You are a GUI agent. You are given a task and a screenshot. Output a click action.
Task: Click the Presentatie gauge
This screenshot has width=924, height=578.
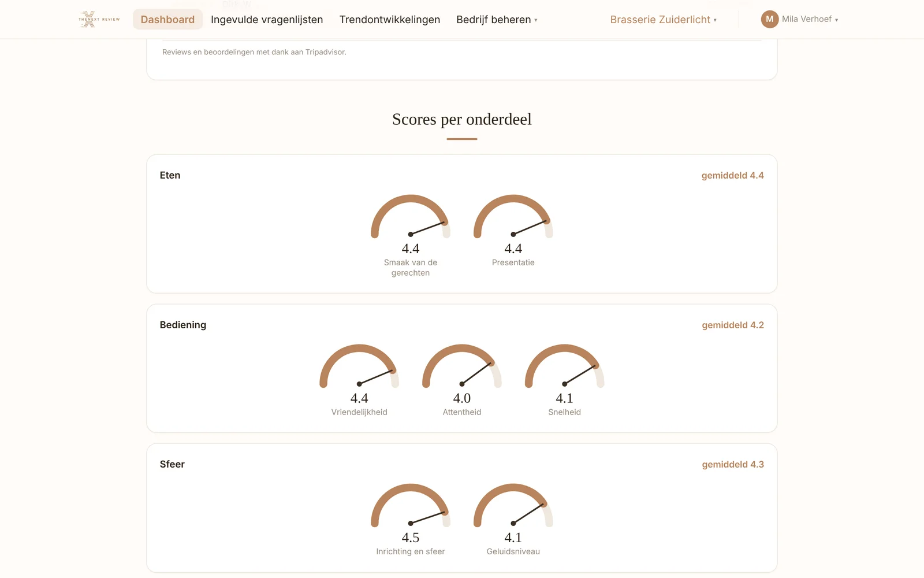[x=513, y=217]
